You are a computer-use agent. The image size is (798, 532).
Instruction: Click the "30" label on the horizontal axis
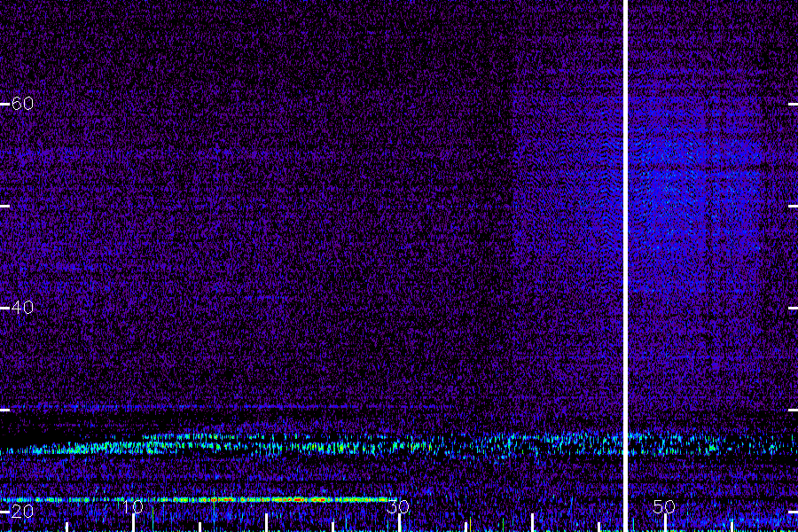click(398, 506)
